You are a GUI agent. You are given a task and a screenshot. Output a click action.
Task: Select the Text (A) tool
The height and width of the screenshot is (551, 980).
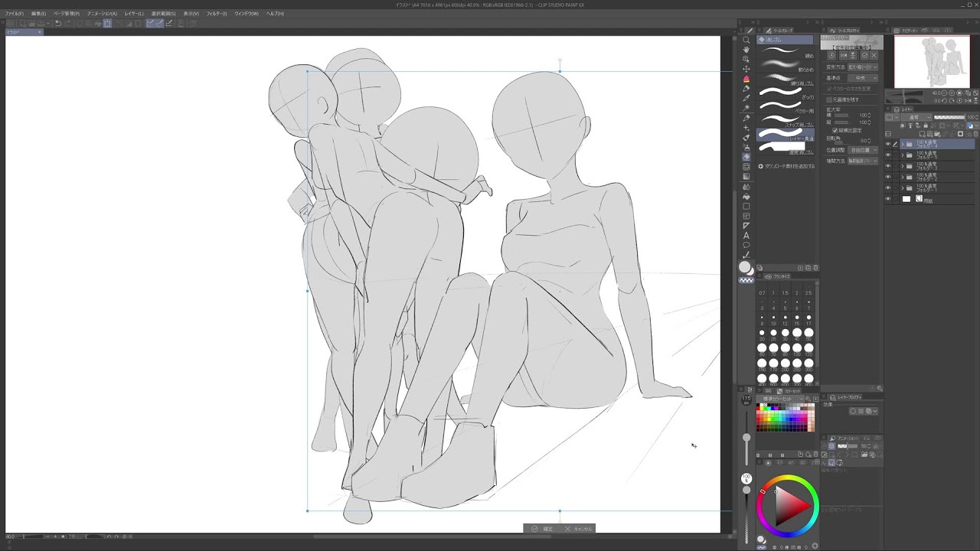pos(746,236)
